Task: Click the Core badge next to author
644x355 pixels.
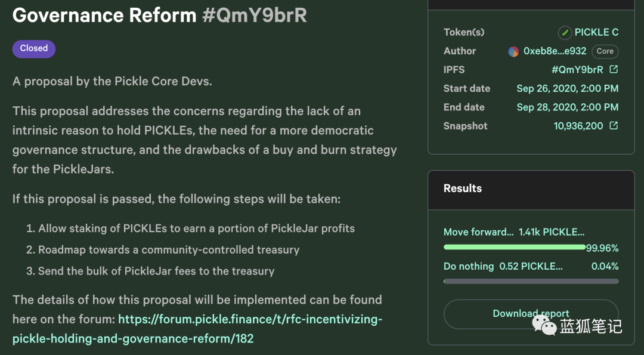Action: pos(605,51)
